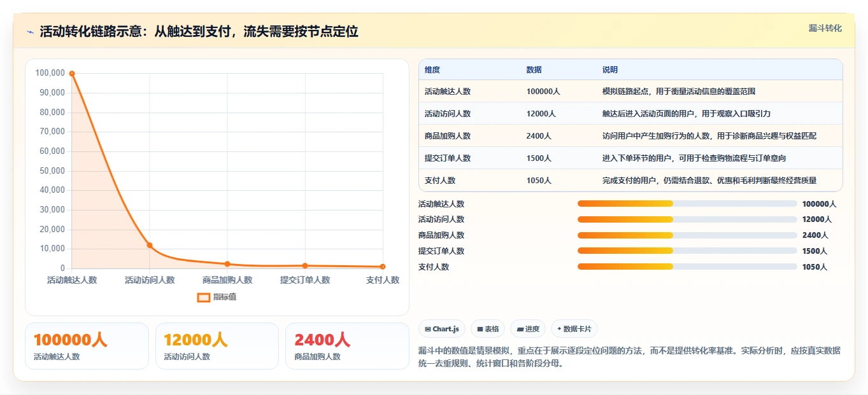Select the 1050人 cell in the table
The image size is (868, 395).
539,181
